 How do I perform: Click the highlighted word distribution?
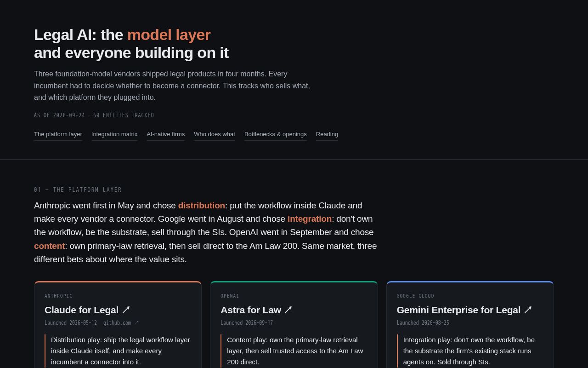(202, 206)
